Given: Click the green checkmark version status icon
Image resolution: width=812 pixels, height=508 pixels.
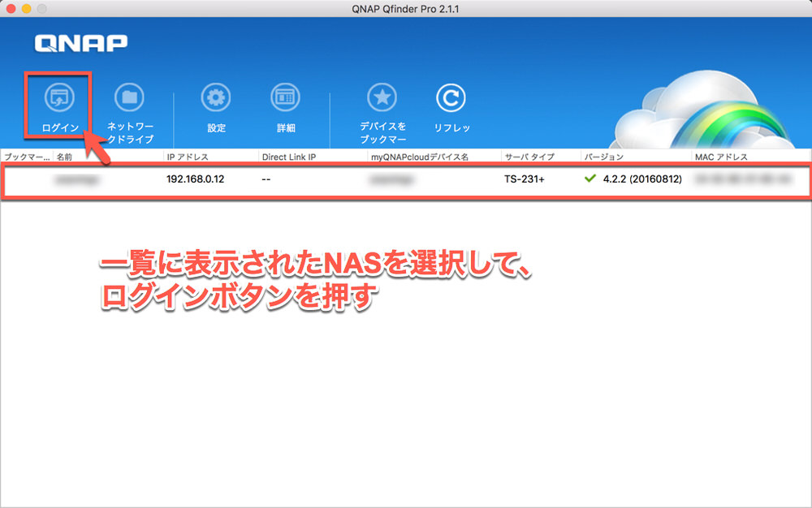Looking at the screenshot, I should [x=590, y=179].
